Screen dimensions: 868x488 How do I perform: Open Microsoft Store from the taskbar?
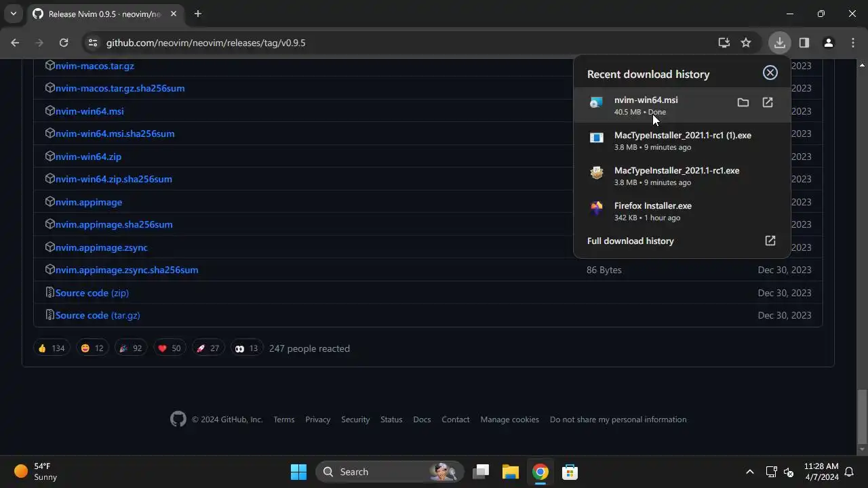pos(570,472)
